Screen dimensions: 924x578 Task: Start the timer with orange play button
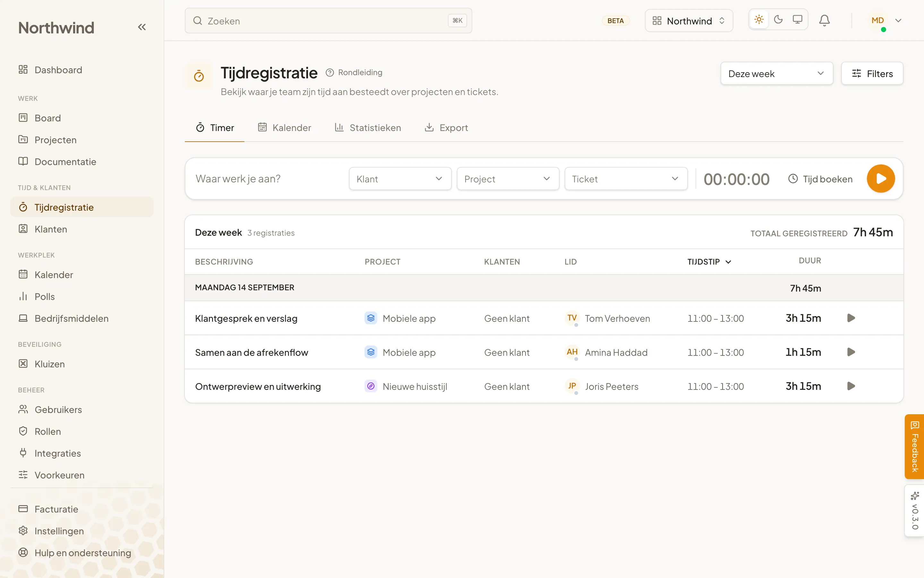(x=881, y=179)
